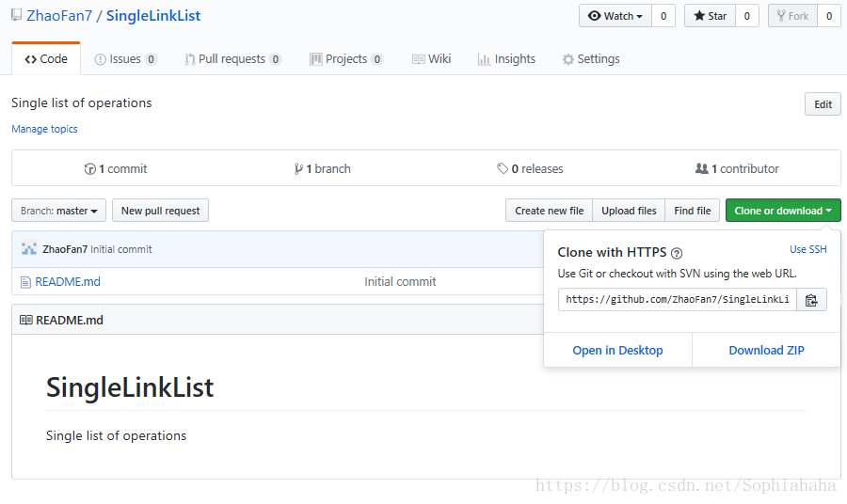Click the help icon beside Clone with HTTPS
847x504 pixels.
tap(677, 253)
